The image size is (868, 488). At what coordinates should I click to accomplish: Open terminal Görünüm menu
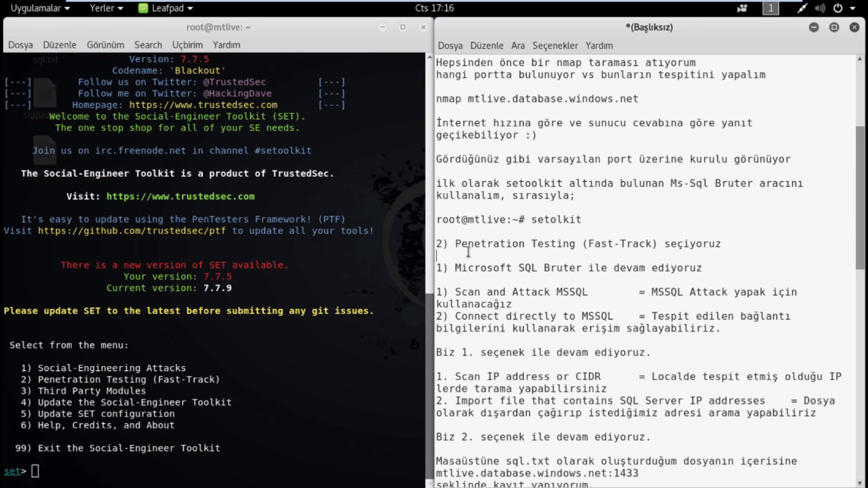(105, 45)
